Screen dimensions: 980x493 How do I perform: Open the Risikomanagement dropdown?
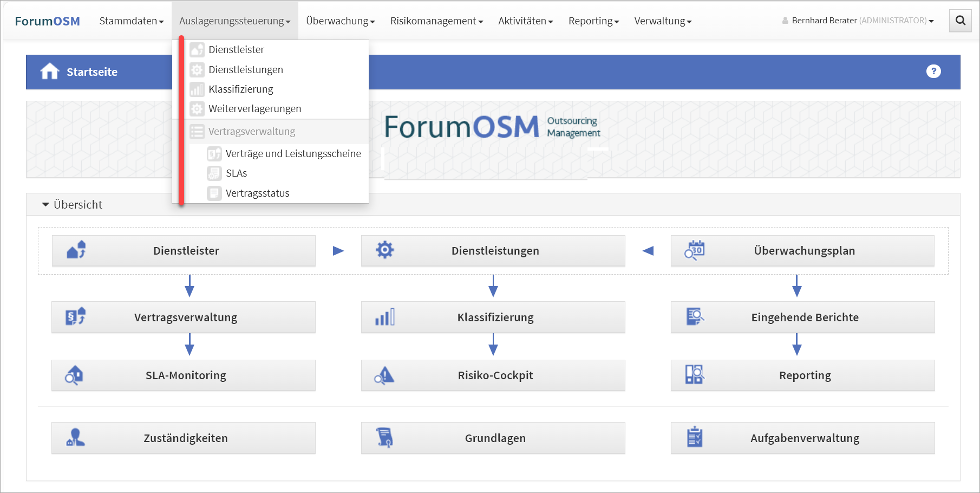[436, 21]
